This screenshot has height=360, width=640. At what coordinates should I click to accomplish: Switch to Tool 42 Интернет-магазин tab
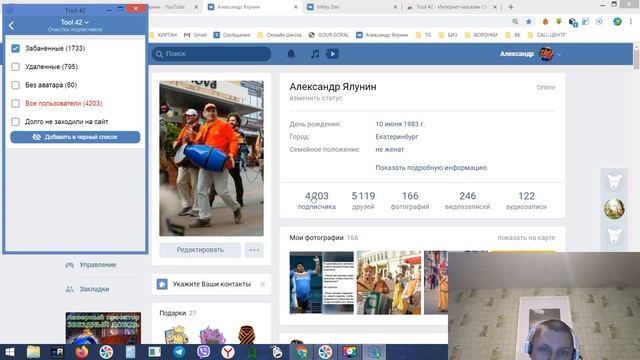click(451, 7)
